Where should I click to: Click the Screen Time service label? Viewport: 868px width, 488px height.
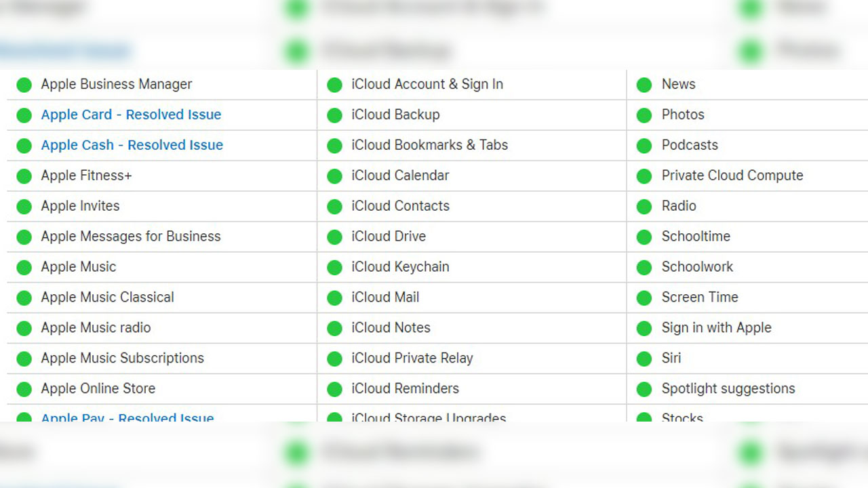(699, 297)
